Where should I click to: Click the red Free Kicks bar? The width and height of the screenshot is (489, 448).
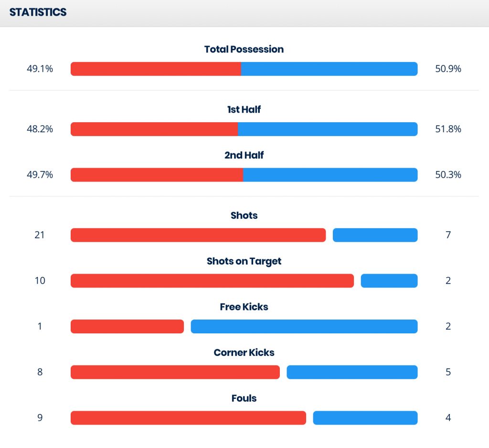(x=127, y=327)
